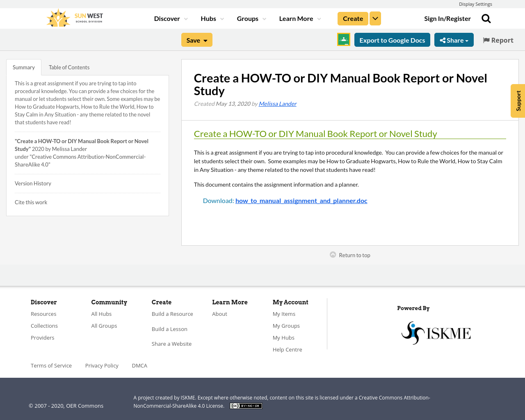Screen dimensions: 525x420
Task: Export the document to Google Docs
Action: pyautogui.click(x=392, y=39)
